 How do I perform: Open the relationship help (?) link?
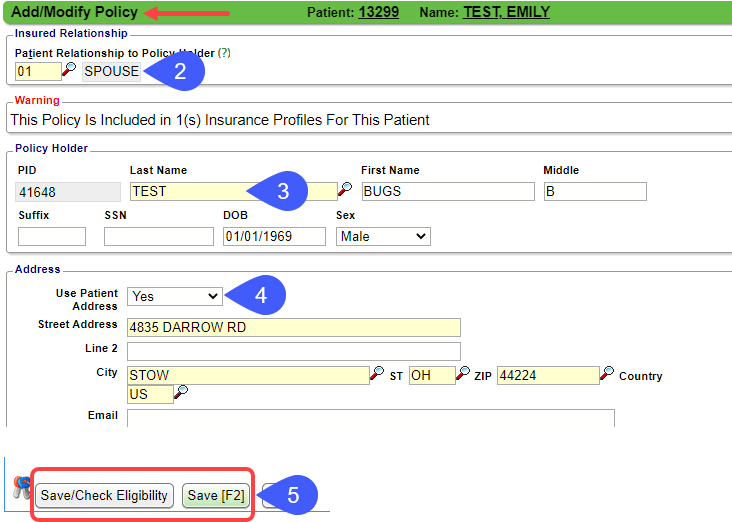tap(224, 53)
